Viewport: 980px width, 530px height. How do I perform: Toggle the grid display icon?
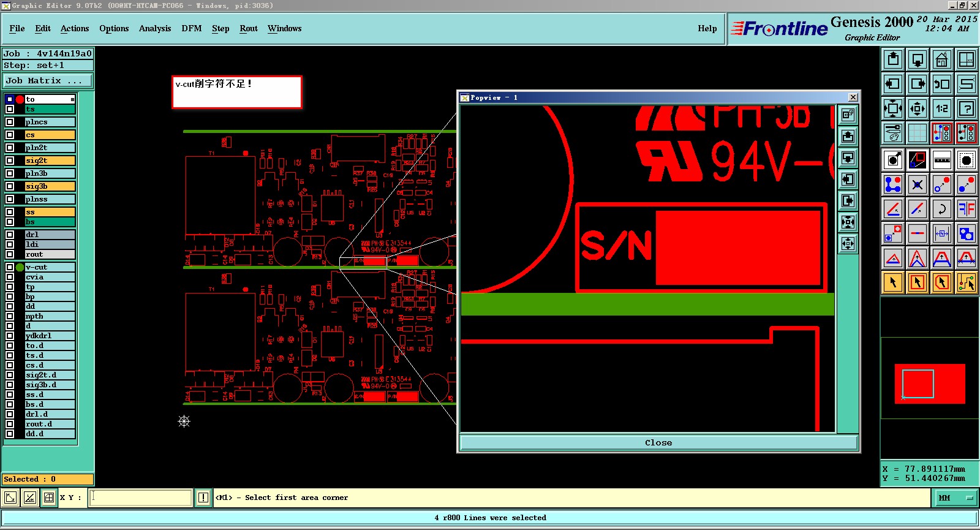click(x=918, y=132)
